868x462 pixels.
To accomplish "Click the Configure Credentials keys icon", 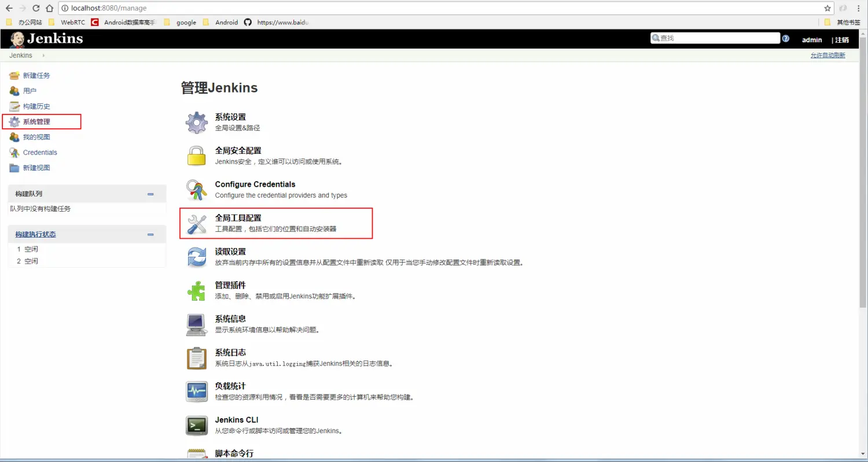I will (197, 189).
